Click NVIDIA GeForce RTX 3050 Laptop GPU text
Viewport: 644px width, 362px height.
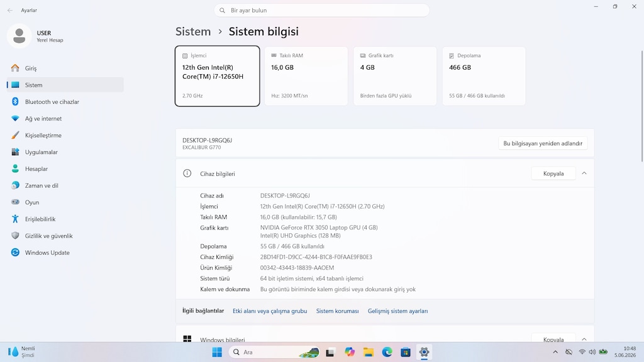319,228
